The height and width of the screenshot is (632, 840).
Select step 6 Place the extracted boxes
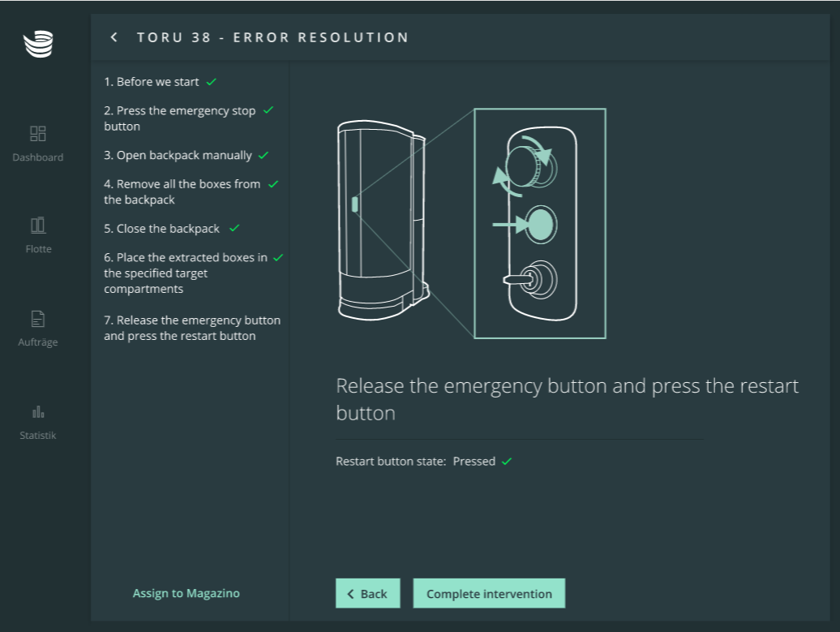(186, 273)
